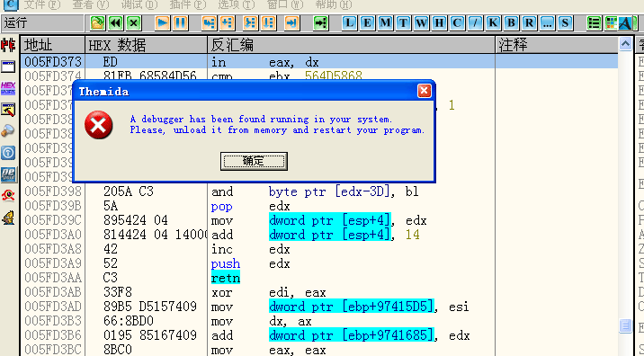
Task: Click the Trace into icon
Action: point(250,22)
